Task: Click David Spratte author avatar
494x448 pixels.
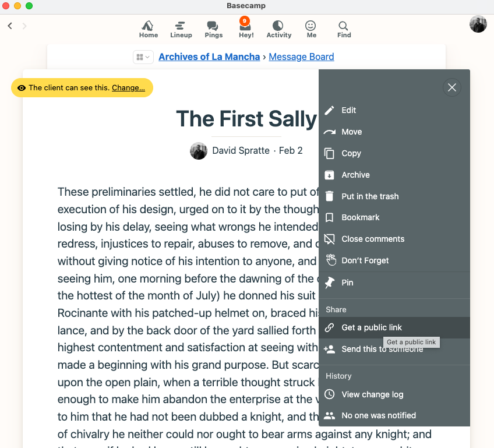Action: pos(199,151)
